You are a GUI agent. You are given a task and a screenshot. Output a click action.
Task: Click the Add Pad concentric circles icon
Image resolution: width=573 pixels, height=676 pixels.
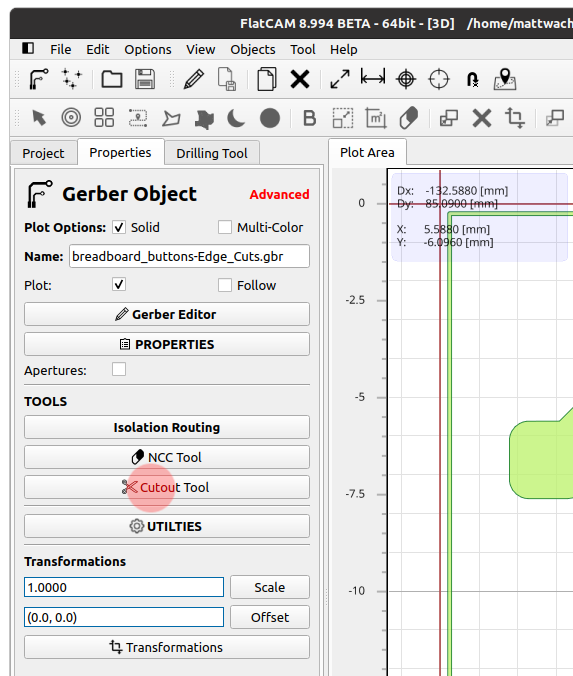[71, 117]
